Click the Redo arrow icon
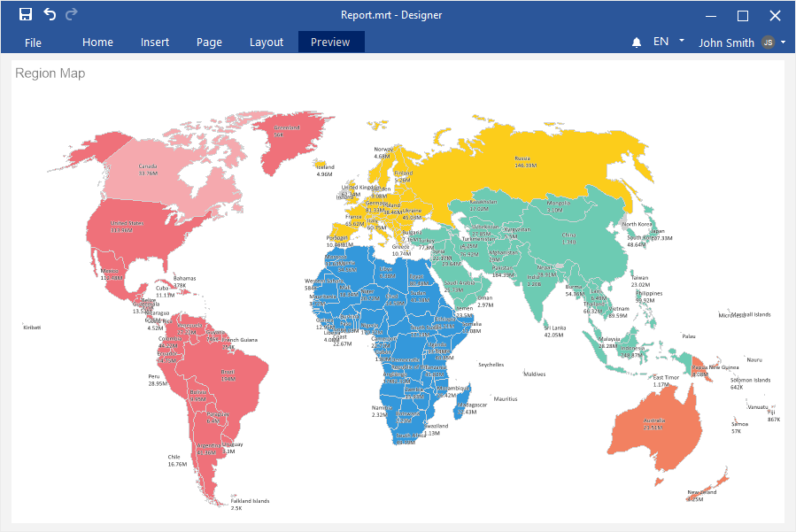The height and width of the screenshot is (532, 796). click(x=72, y=14)
